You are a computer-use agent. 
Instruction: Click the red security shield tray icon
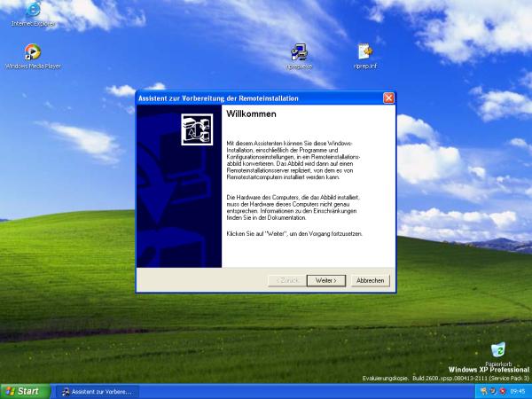coord(503,392)
